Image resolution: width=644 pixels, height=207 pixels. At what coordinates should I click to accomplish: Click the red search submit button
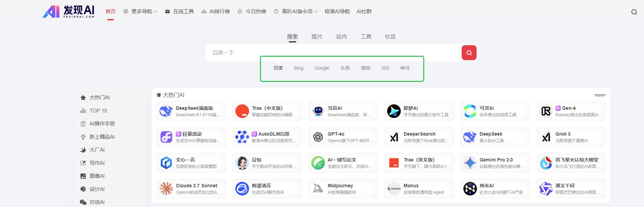(469, 53)
